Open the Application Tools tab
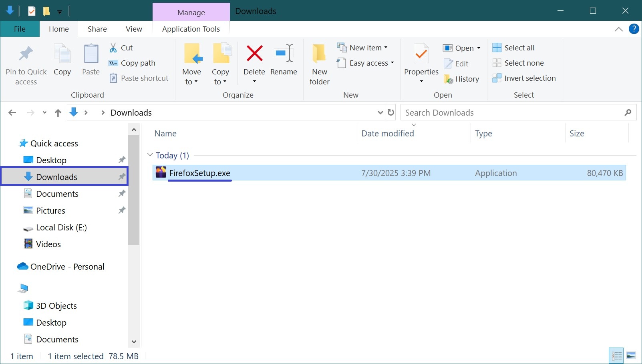Screen dimensions: 642x364 [x=191, y=29]
